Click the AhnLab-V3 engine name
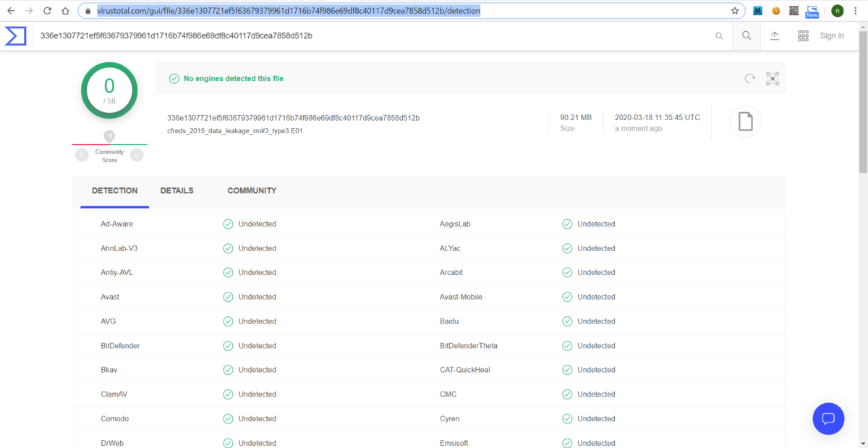The height and width of the screenshot is (448, 868). pyautogui.click(x=119, y=248)
